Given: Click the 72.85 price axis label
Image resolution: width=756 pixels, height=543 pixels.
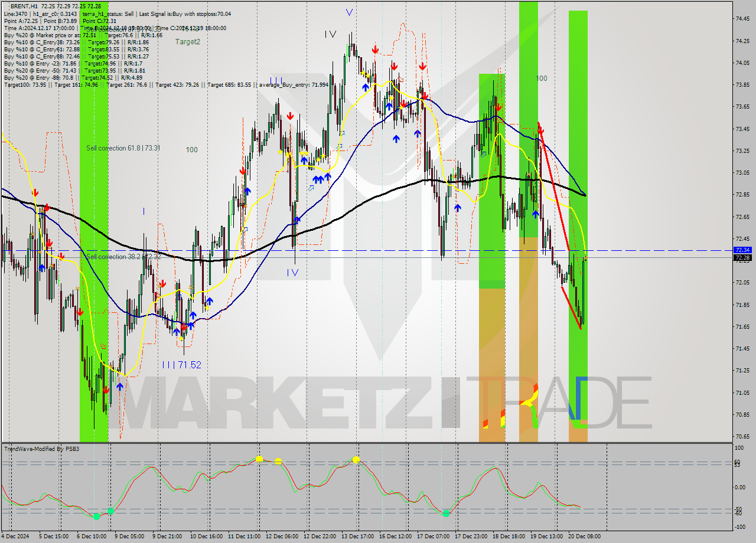Looking at the screenshot, I should click(743, 195).
